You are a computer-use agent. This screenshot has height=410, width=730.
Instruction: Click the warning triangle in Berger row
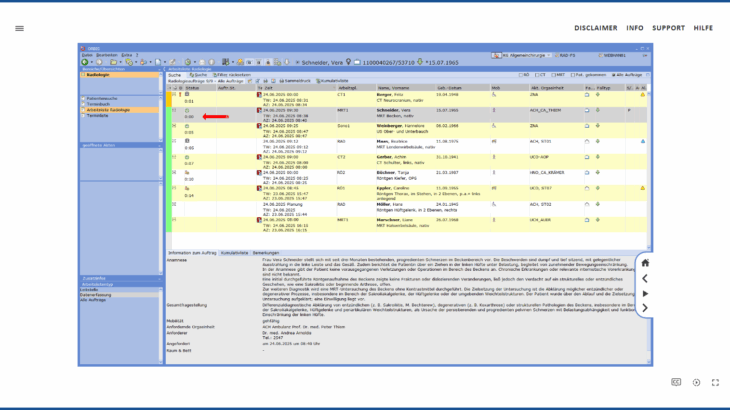pyautogui.click(x=643, y=94)
